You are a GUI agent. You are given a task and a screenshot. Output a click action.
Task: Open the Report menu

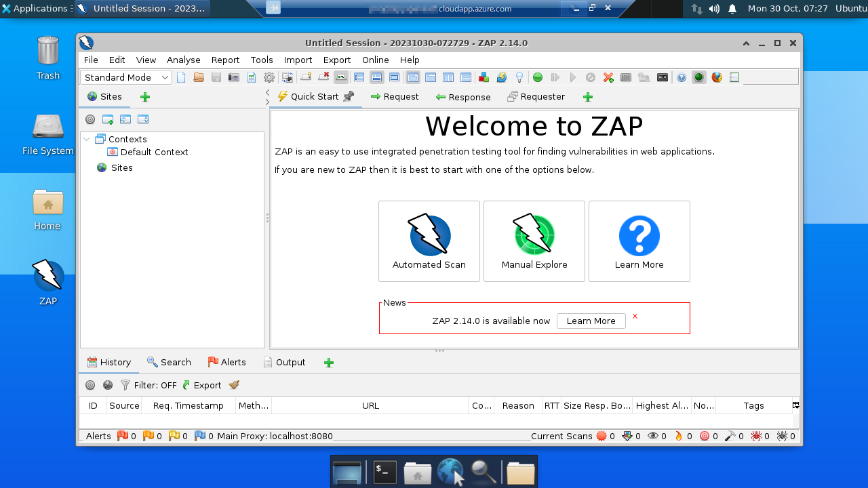tap(225, 60)
